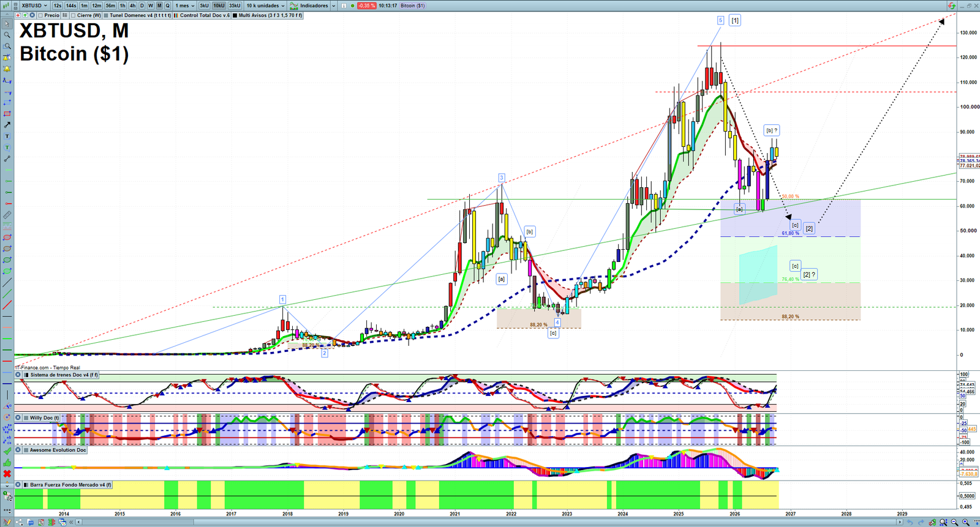
Task: Select the ruler measurement tool
Action: (7, 215)
